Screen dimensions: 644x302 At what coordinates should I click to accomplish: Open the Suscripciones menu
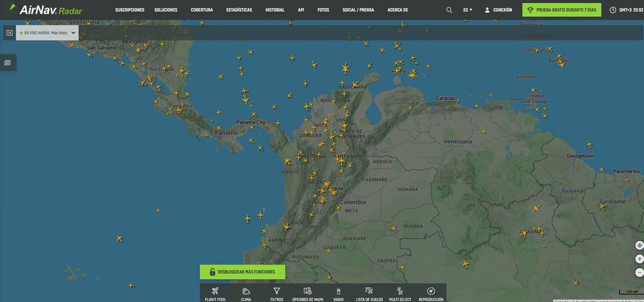130,10
